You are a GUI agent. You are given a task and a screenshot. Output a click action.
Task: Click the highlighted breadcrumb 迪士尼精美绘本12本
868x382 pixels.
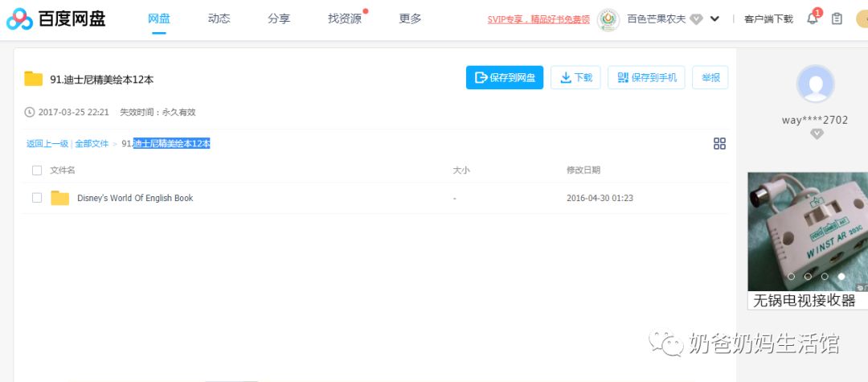pyautogui.click(x=172, y=144)
